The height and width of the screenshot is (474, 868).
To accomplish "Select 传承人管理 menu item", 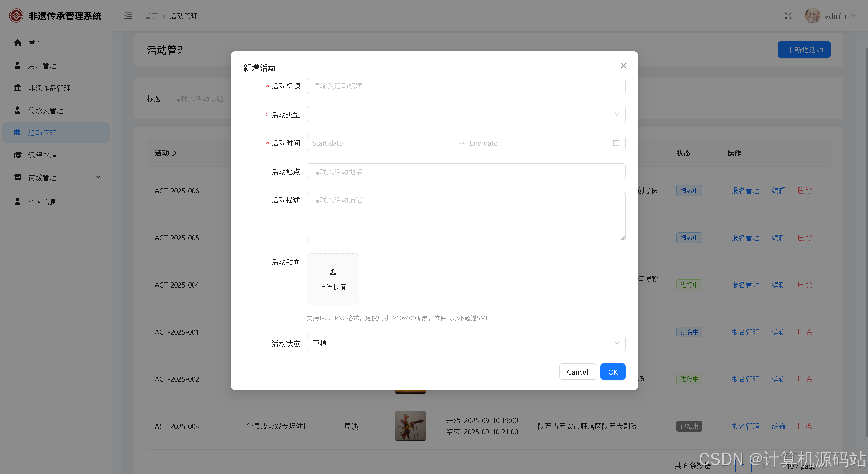I will coord(46,111).
